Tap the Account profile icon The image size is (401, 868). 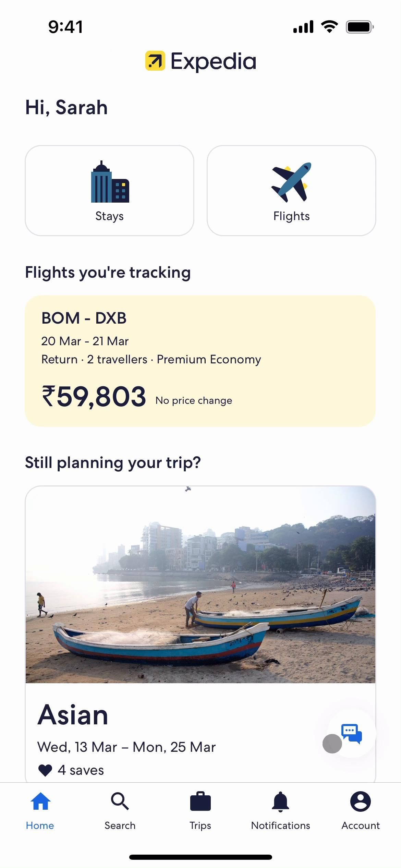click(x=360, y=801)
